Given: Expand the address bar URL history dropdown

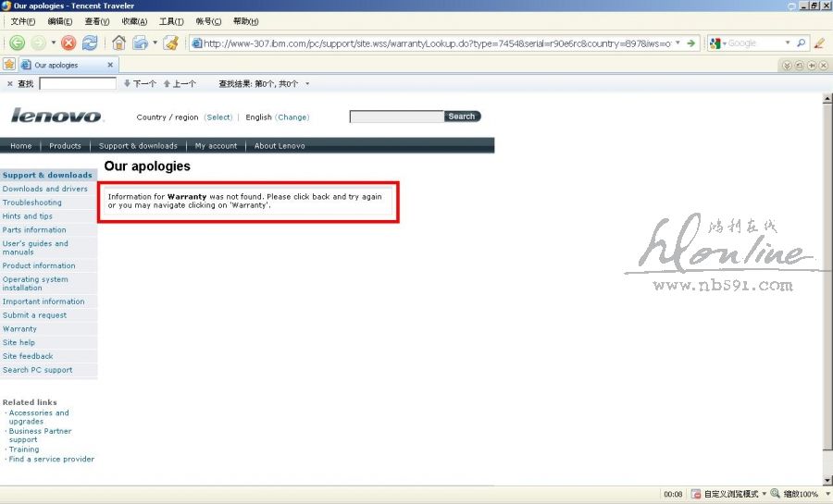Looking at the screenshot, I should click(678, 43).
